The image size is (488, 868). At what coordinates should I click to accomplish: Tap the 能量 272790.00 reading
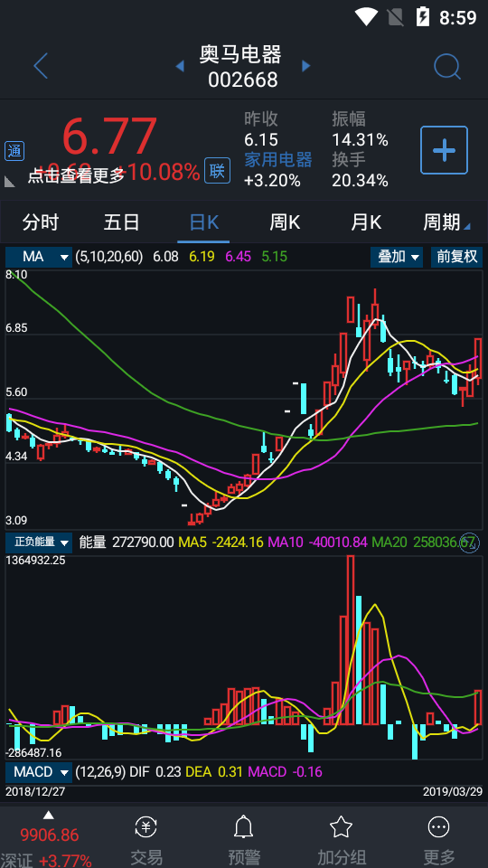(127, 542)
